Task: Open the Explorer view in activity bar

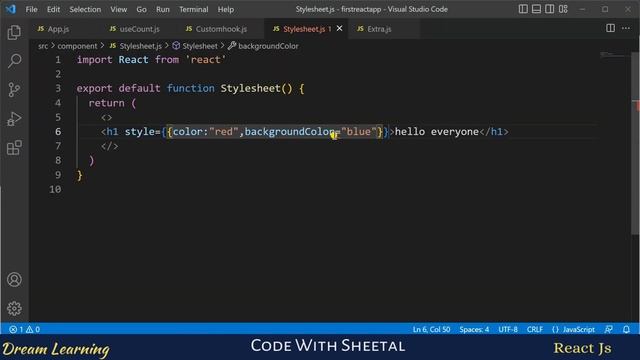Action: coord(14,33)
